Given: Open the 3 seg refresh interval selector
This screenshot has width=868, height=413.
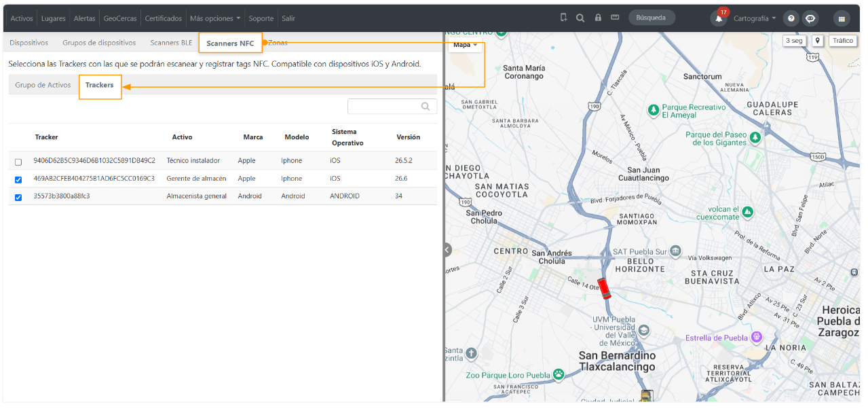Looking at the screenshot, I should 794,41.
